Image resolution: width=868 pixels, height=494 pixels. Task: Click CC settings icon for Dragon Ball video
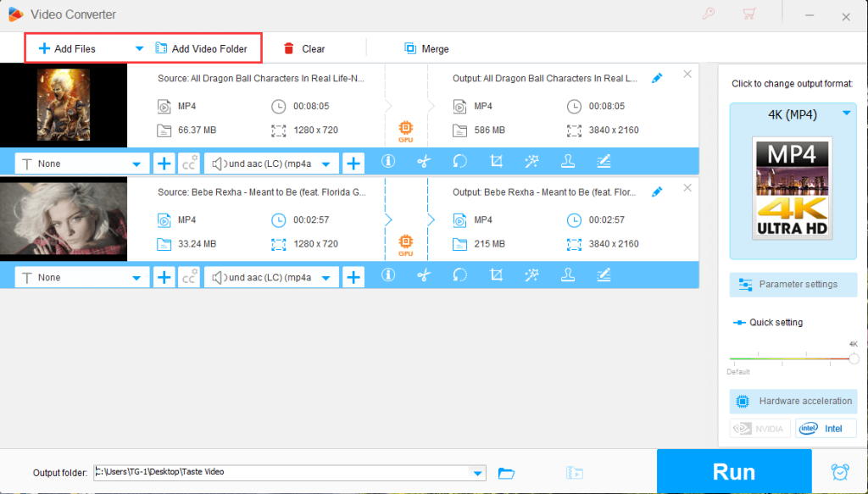[189, 164]
